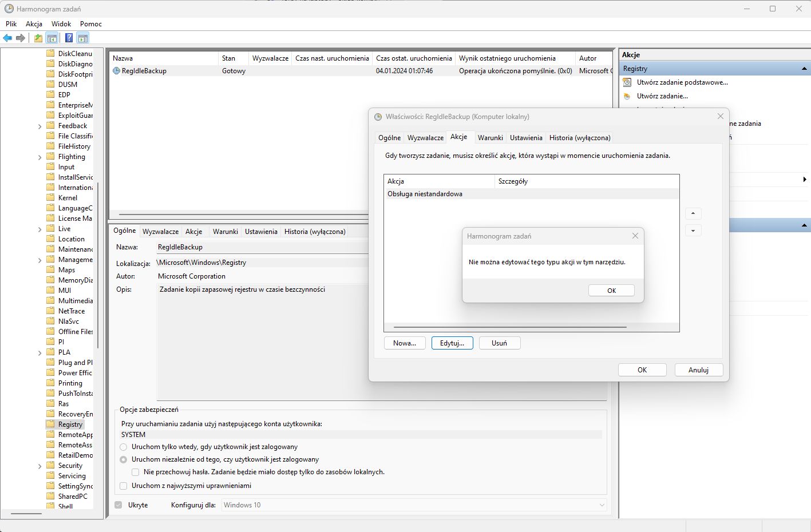The width and height of the screenshot is (811, 532).
Task: Select the Registry folder icon in the tree
Action: click(x=51, y=424)
